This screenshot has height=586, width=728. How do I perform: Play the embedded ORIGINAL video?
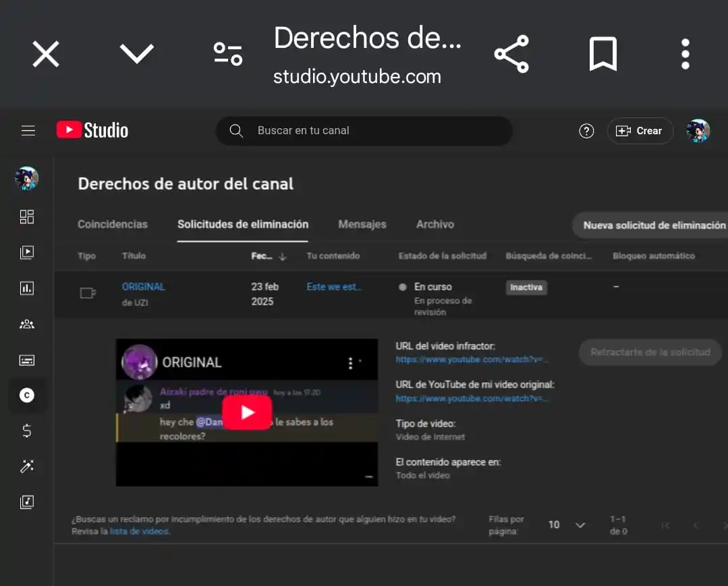(247, 413)
